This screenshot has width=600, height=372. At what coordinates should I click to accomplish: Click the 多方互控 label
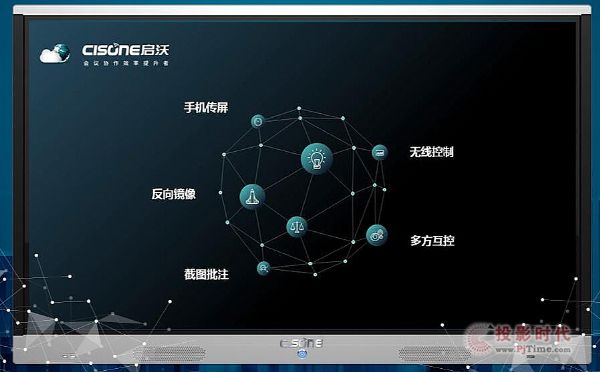click(432, 241)
